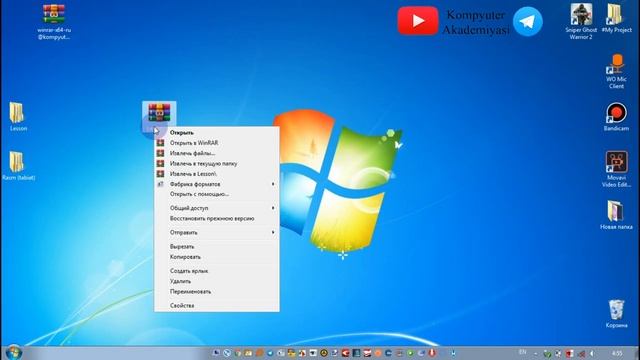Choose Открыть in the context menu
640x360 pixels.
[x=217, y=133]
